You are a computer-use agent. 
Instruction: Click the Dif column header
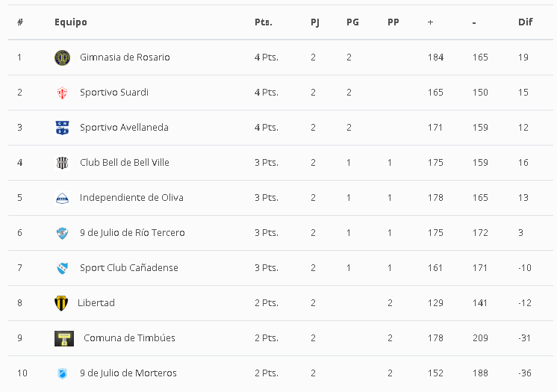pos(525,22)
